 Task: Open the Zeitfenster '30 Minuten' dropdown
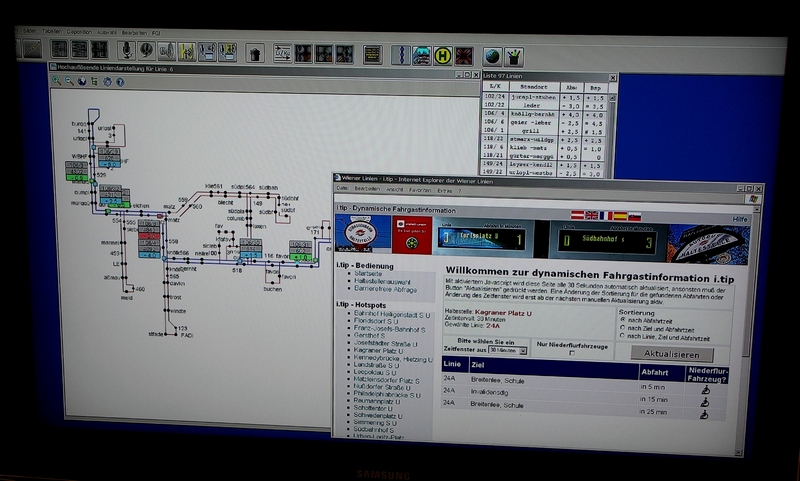[508, 350]
